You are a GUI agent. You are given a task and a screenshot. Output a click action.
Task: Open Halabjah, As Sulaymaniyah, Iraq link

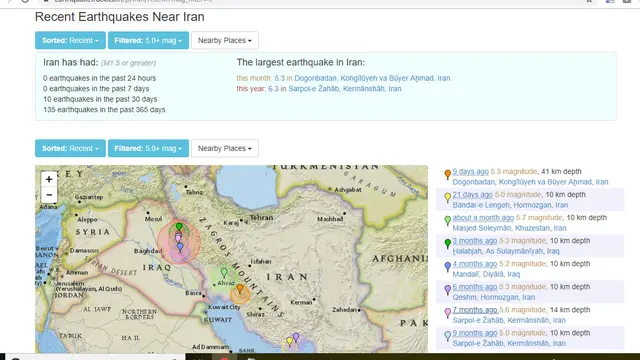pyautogui.click(x=506, y=251)
